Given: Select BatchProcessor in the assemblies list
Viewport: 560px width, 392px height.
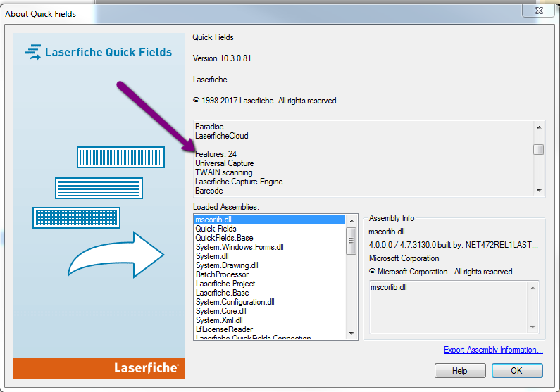Looking at the screenshot, I should (x=270, y=274).
